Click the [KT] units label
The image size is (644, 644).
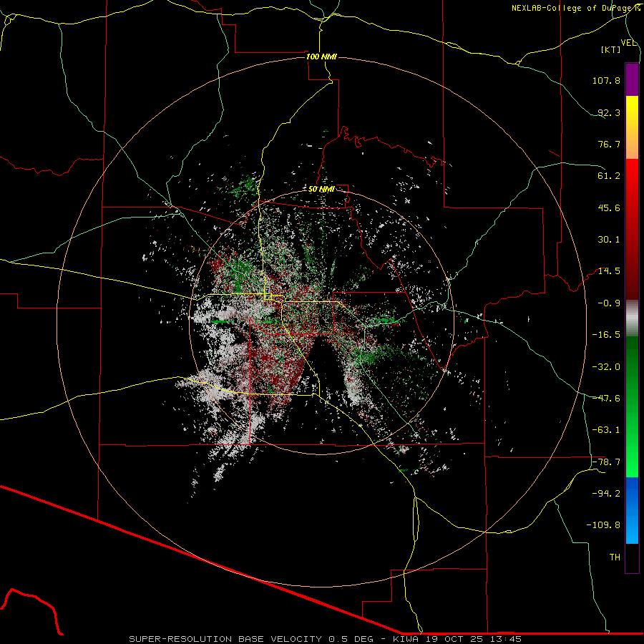click(611, 49)
